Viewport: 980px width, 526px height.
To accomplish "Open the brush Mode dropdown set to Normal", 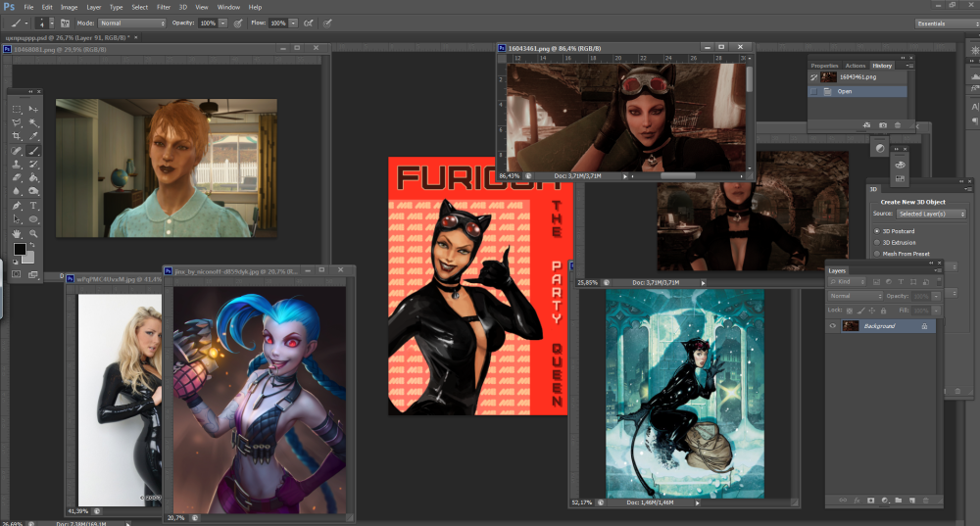I will pos(132,24).
